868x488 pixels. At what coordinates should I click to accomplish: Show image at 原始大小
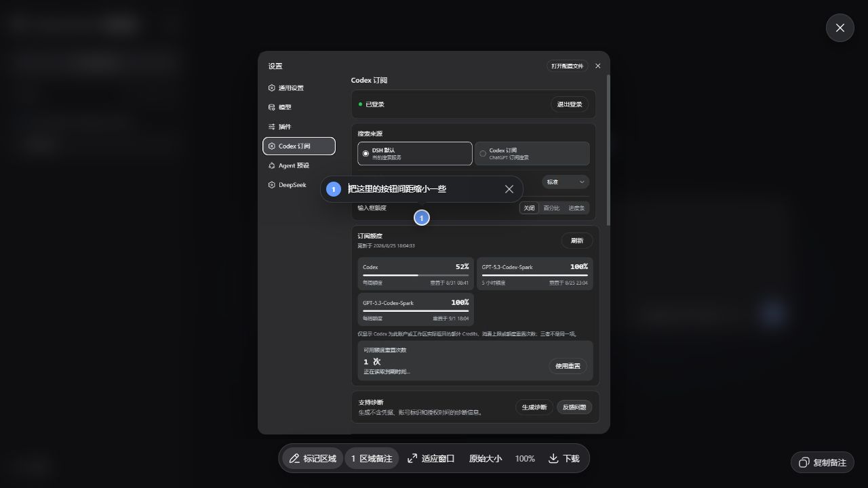coord(485,458)
